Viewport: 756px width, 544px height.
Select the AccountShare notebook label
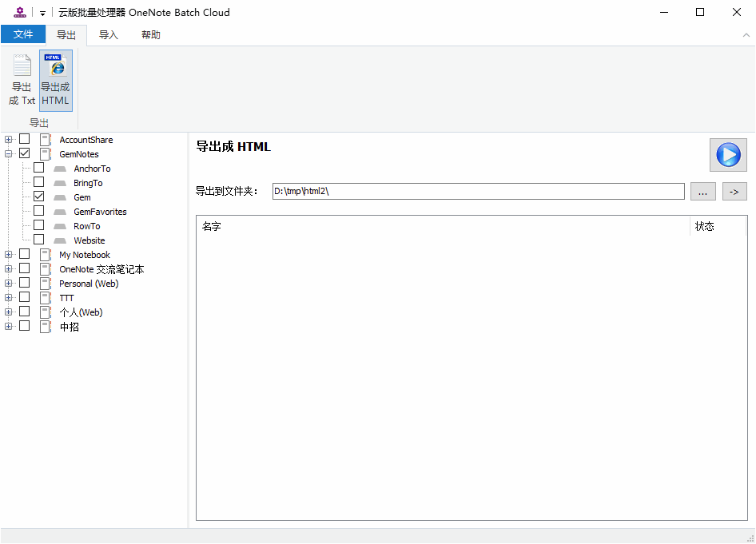click(x=86, y=140)
